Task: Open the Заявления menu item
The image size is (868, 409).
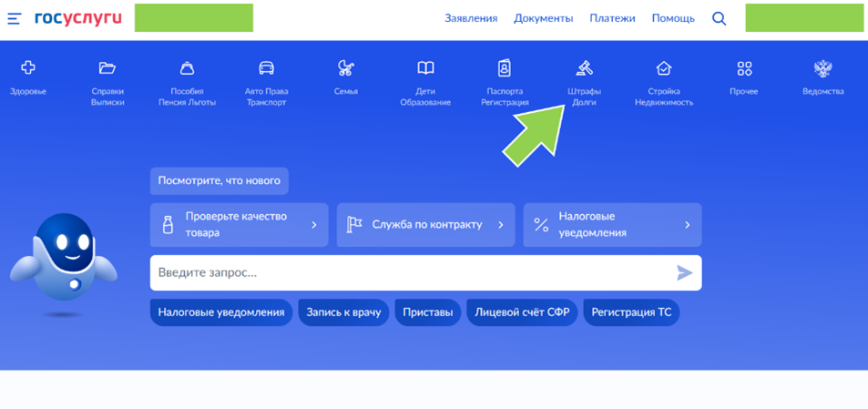Action: click(471, 18)
